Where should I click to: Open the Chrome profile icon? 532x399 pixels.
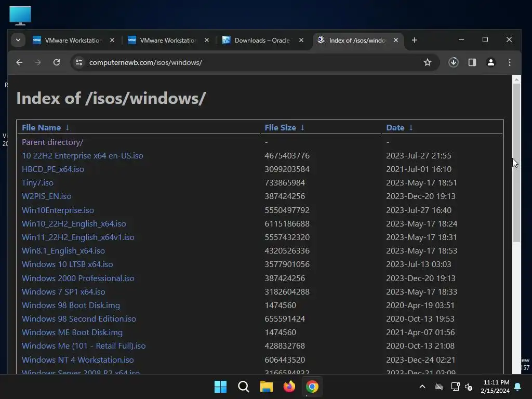pyautogui.click(x=490, y=62)
